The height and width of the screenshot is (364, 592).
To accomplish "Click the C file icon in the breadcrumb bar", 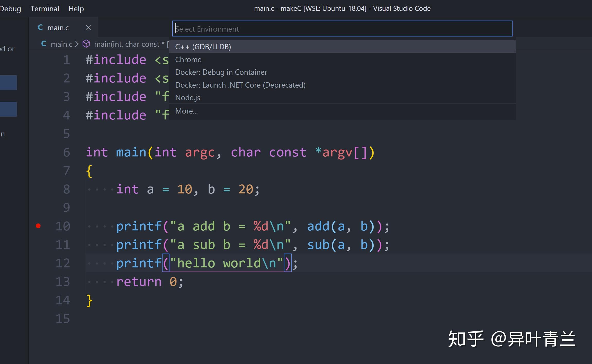I will click(x=44, y=44).
